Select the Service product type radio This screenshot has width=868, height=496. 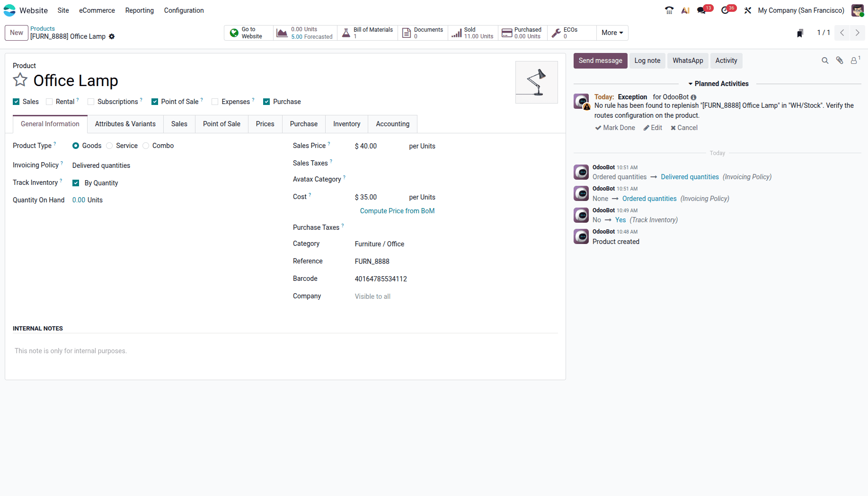coord(109,146)
